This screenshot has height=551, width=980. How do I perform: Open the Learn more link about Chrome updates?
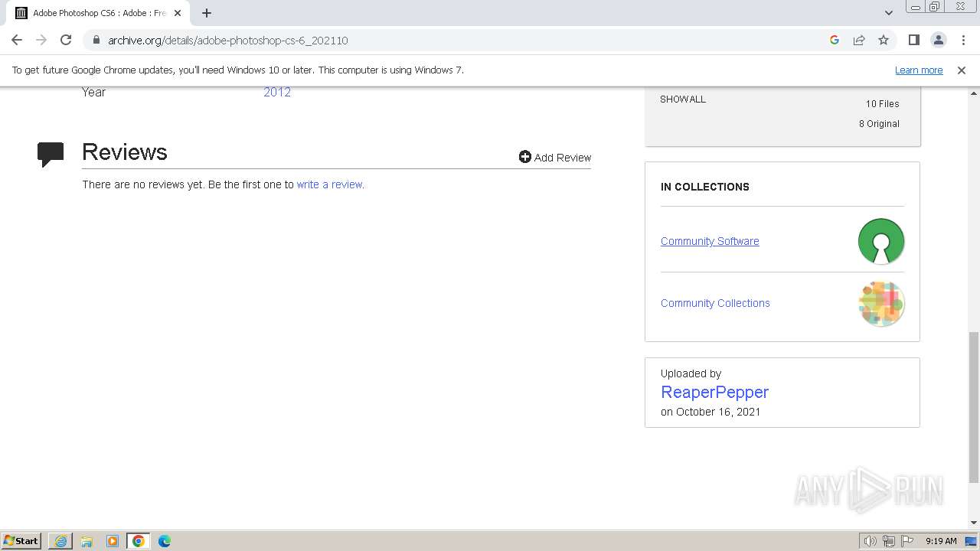click(x=919, y=70)
